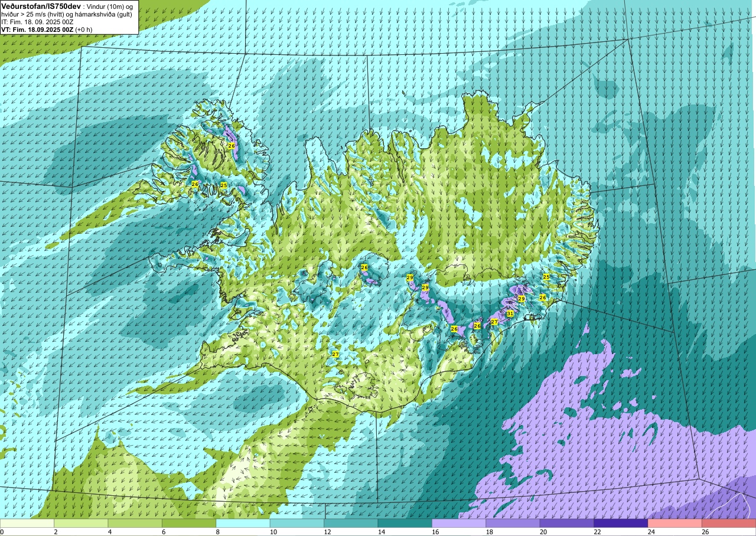Click the 'Vindur (10m) og' heading text
Viewport: 756px width, 536px height.
tap(109, 6)
